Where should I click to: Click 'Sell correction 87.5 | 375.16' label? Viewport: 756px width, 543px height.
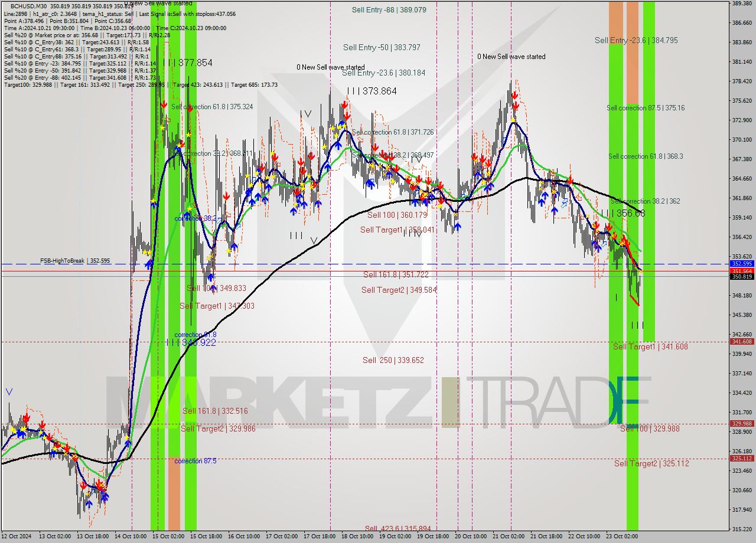click(646, 108)
